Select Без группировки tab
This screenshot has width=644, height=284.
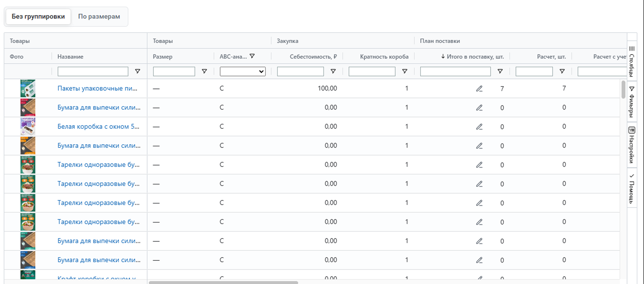(38, 16)
